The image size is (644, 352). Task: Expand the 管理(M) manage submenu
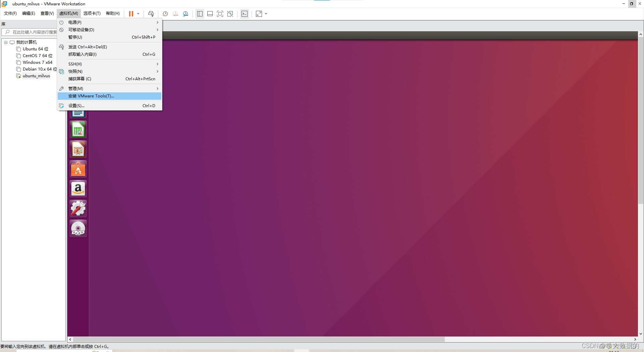110,89
